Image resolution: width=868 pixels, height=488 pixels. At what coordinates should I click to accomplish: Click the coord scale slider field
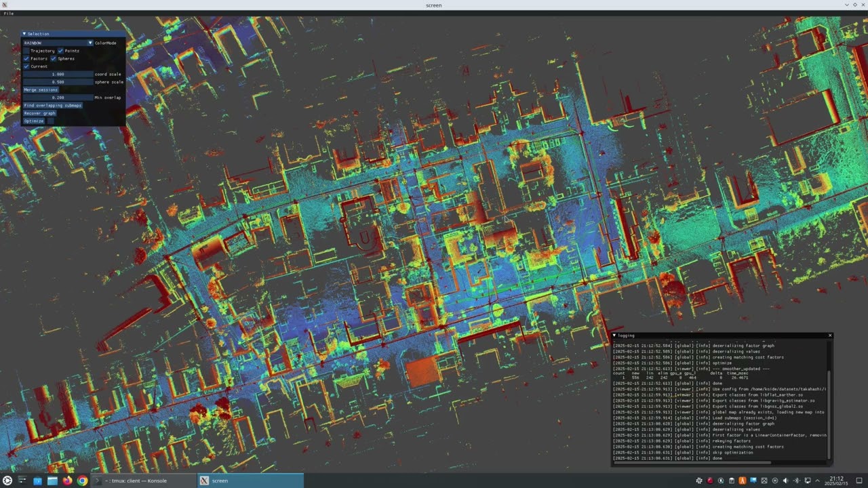point(58,74)
